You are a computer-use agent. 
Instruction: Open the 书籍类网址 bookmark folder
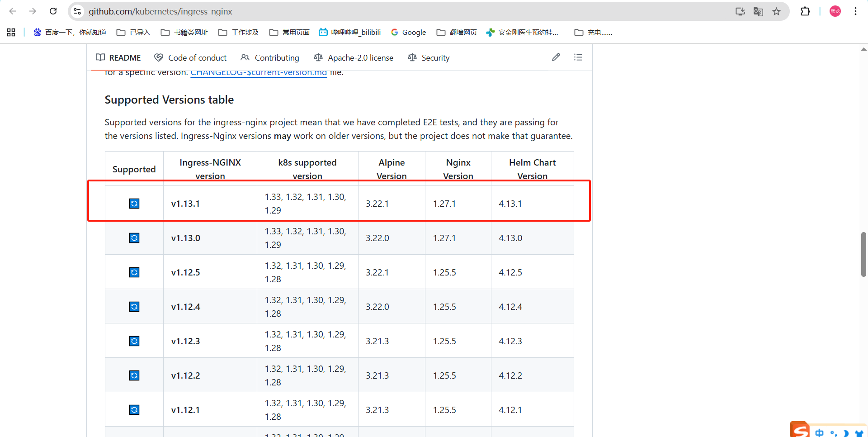click(x=184, y=32)
